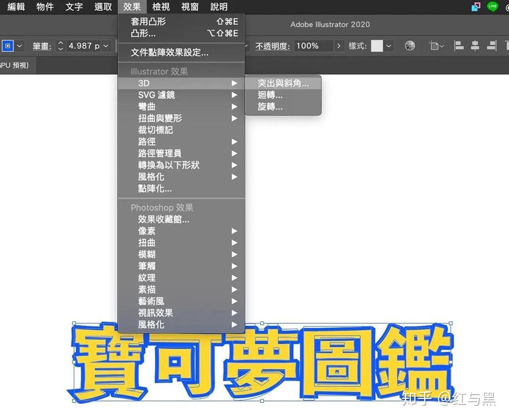Screen dimensions: 509x420
Task: Select 裁切標記 effect
Action: click(181, 130)
